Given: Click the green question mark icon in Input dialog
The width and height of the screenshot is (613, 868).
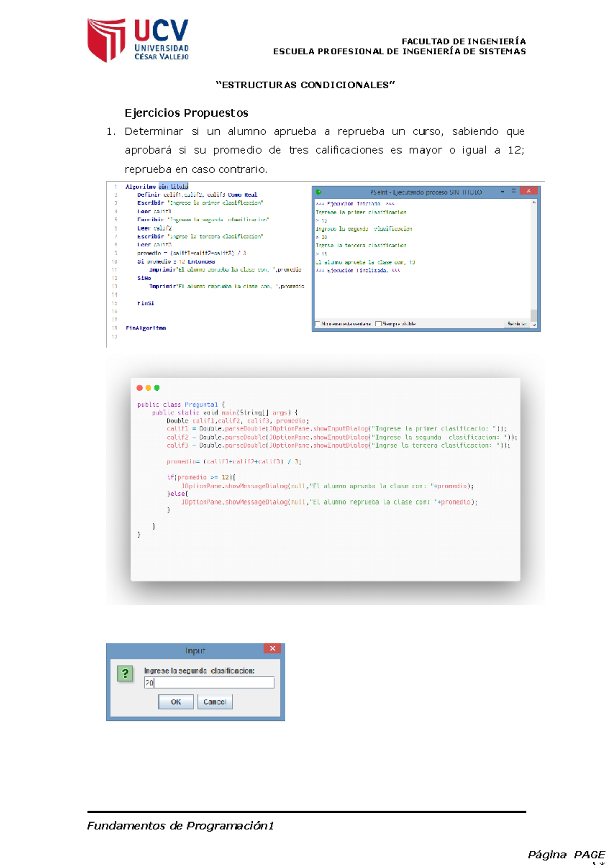Looking at the screenshot, I should [125, 673].
